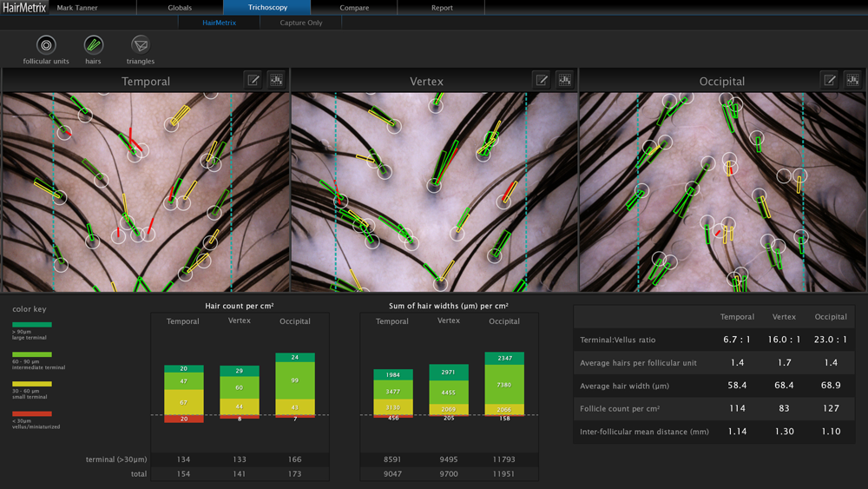Switch to the Compare tab
Screen dimensions: 868x489
coord(354,8)
